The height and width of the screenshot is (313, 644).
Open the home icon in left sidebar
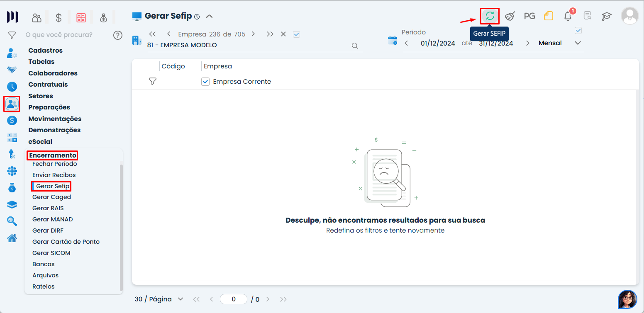pos(12,238)
